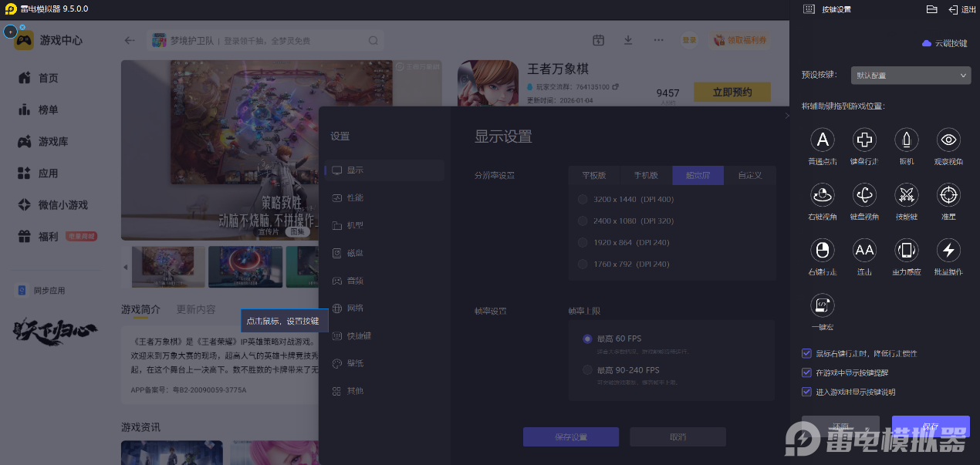Open the downloads arrow icon

click(628, 40)
